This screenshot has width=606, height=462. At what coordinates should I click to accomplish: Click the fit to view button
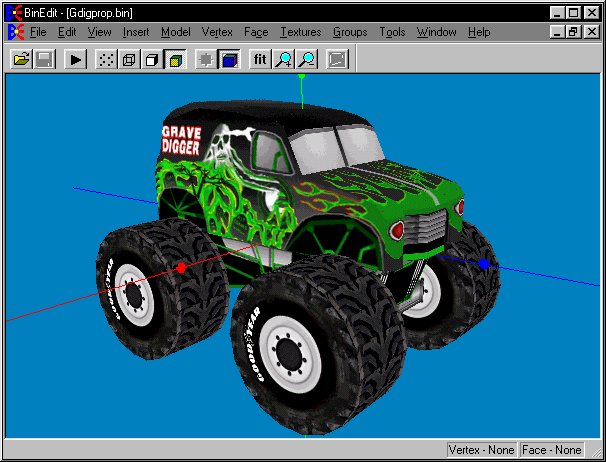(x=260, y=60)
